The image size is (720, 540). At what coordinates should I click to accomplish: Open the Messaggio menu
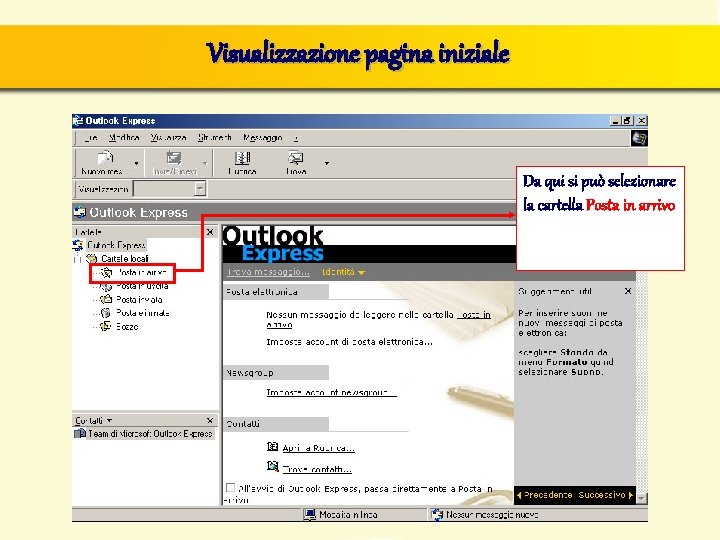[x=263, y=138]
